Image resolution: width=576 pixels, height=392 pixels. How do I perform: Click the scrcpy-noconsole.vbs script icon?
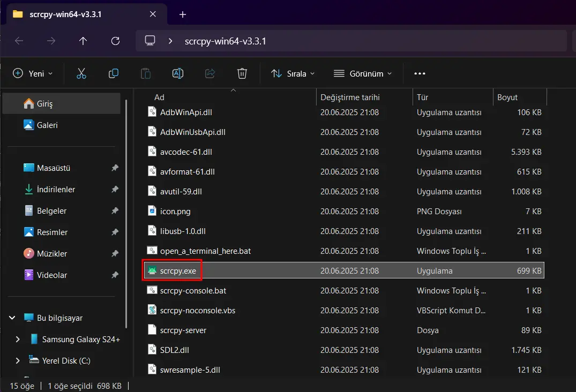(152, 310)
